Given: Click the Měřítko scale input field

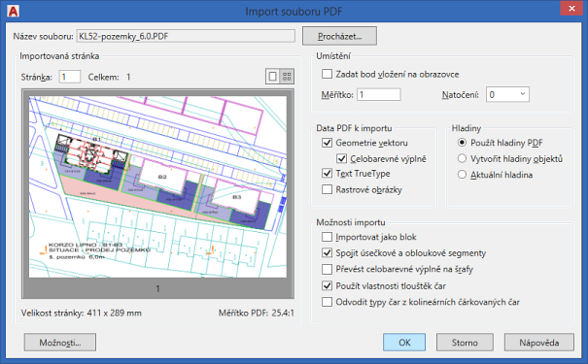Looking at the screenshot, I should pos(379,95).
